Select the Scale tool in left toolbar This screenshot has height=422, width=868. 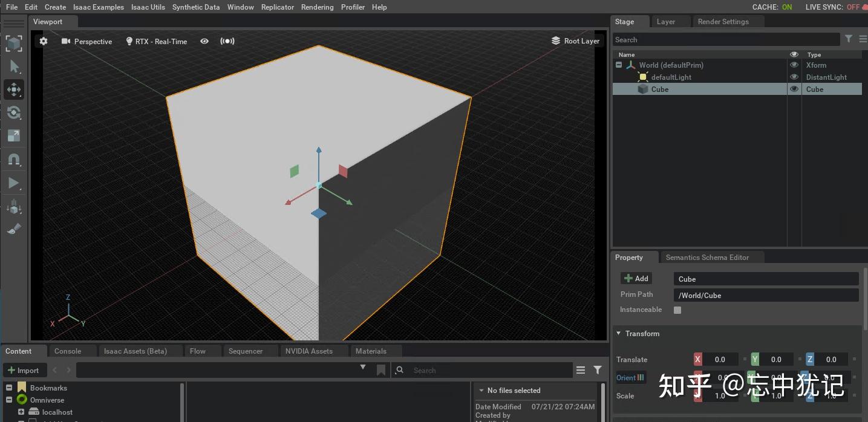[13, 135]
